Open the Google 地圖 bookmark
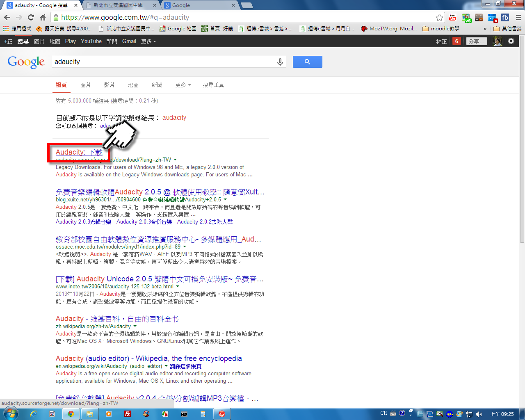 click(x=178, y=29)
